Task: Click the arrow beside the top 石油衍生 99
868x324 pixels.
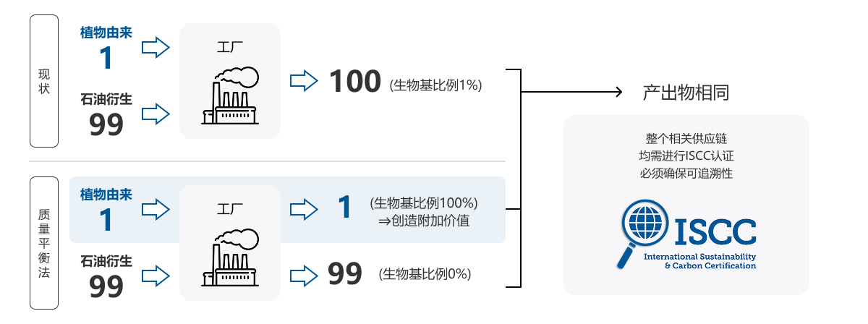Action: [155, 114]
